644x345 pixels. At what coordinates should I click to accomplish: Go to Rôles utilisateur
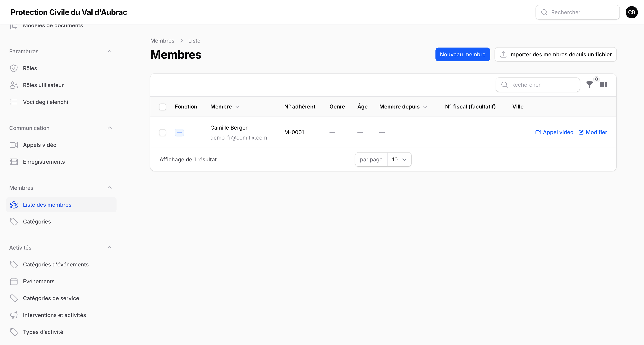[61, 85]
